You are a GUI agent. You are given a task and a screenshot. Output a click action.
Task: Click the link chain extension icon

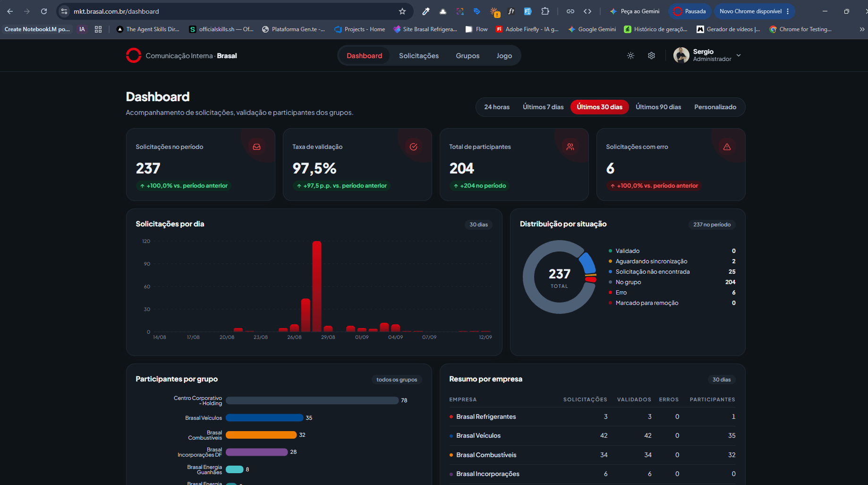tap(570, 11)
